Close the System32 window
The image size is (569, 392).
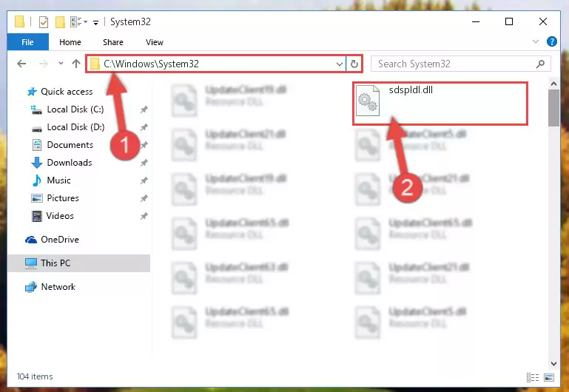coord(543,21)
